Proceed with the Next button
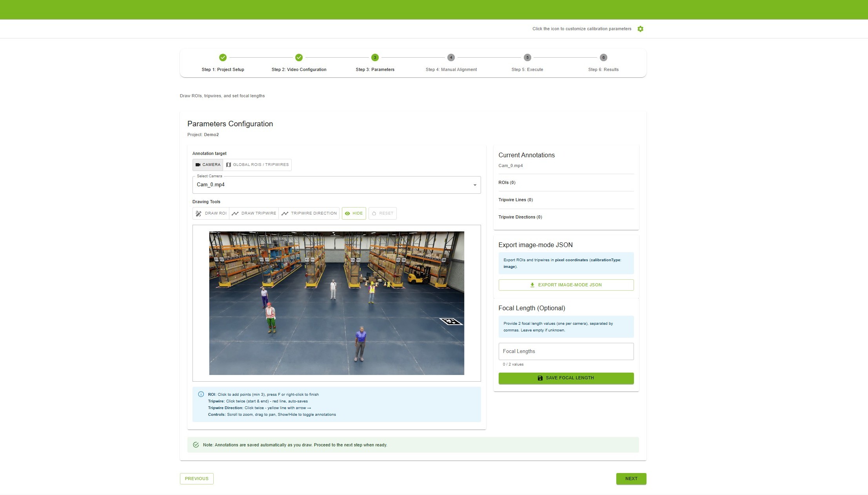Image resolution: width=868 pixels, height=495 pixels. click(631, 479)
